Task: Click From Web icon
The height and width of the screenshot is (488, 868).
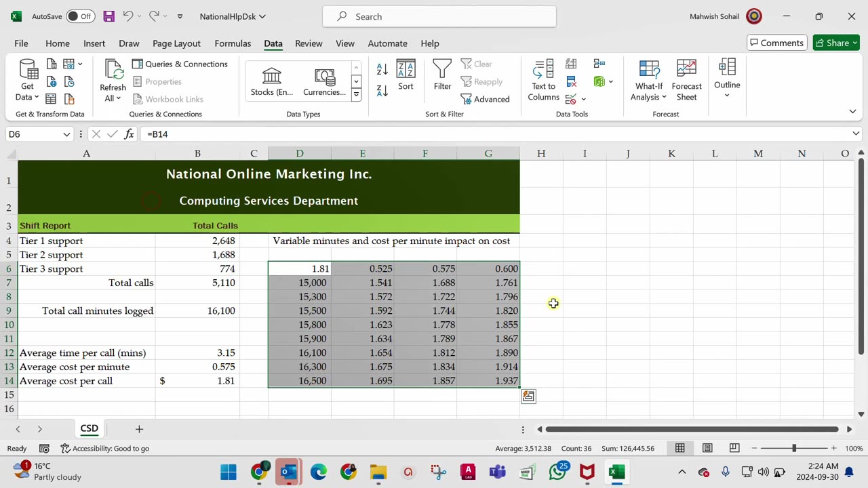Action: tap(52, 82)
